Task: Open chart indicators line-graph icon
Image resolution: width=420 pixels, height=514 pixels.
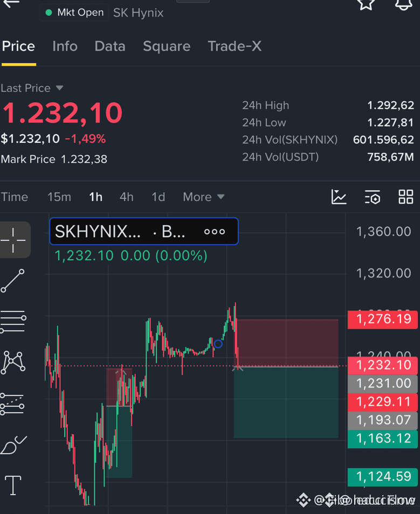Action: coord(339,197)
